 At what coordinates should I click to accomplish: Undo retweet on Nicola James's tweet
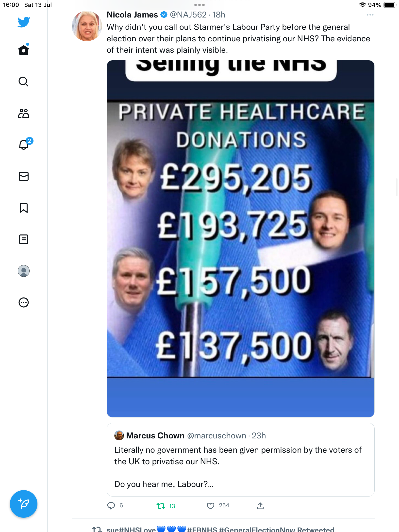161,506
